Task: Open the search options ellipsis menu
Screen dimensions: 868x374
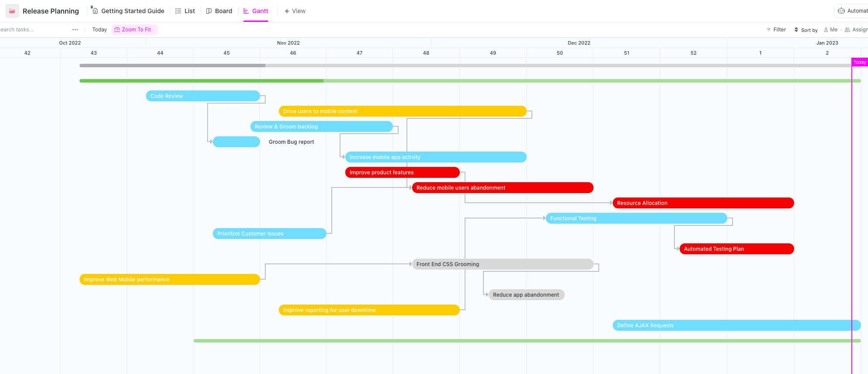Action: point(75,30)
